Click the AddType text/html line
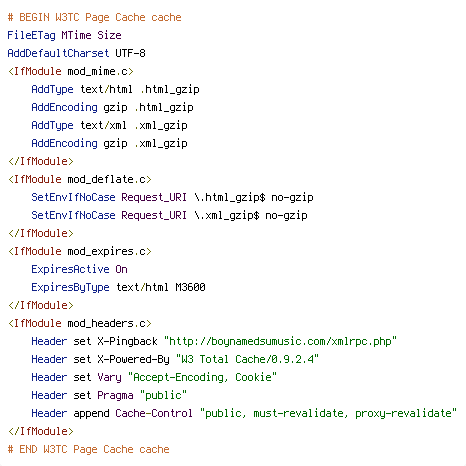This screenshot has height=466, width=466. 115,89
